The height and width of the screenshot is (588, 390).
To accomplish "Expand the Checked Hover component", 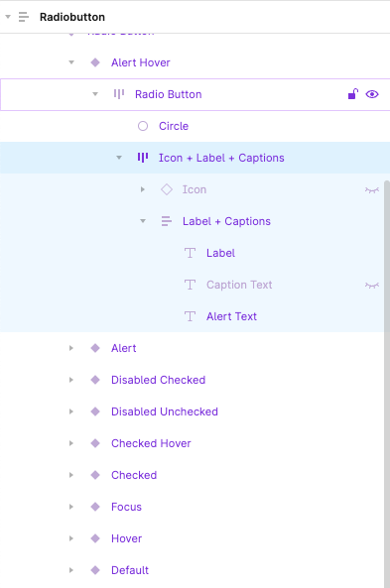I will 71,443.
